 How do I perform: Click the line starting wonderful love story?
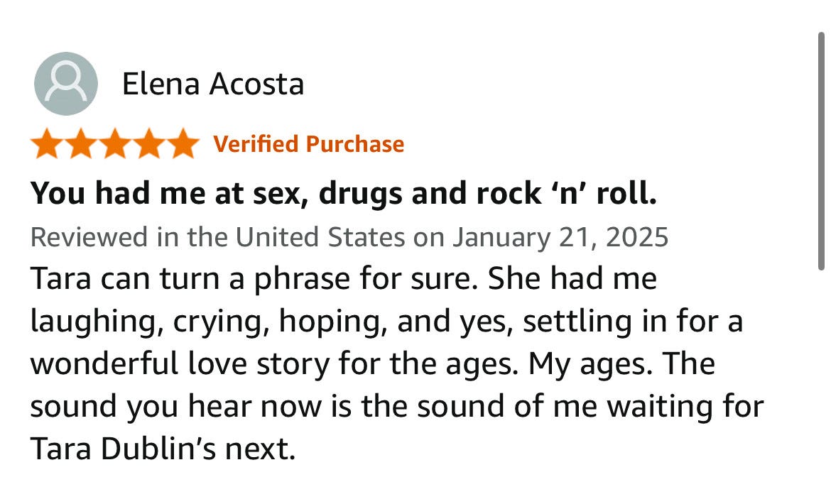click(373, 364)
